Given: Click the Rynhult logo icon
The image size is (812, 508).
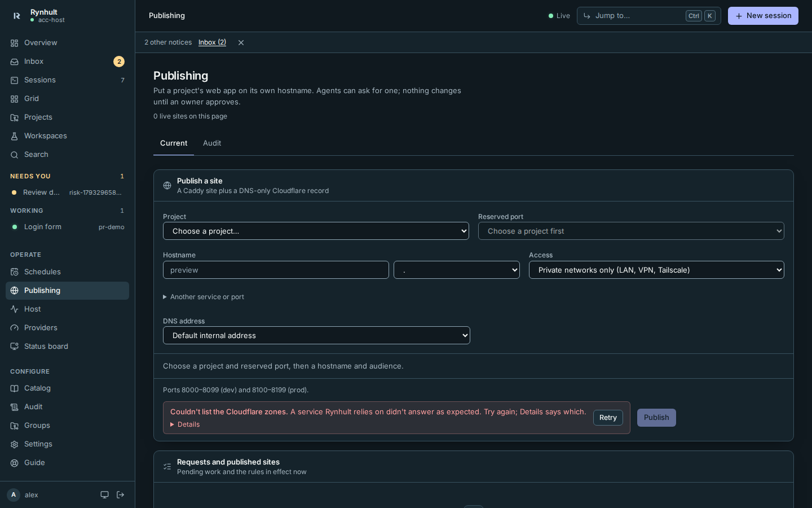Looking at the screenshot, I should click(x=16, y=16).
